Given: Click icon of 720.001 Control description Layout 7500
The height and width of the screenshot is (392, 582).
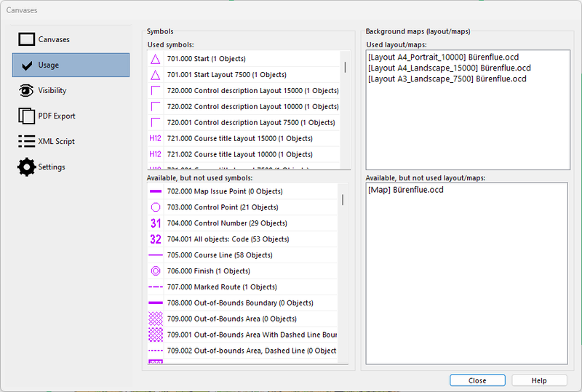Looking at the screenshot, I should (156, 122).
